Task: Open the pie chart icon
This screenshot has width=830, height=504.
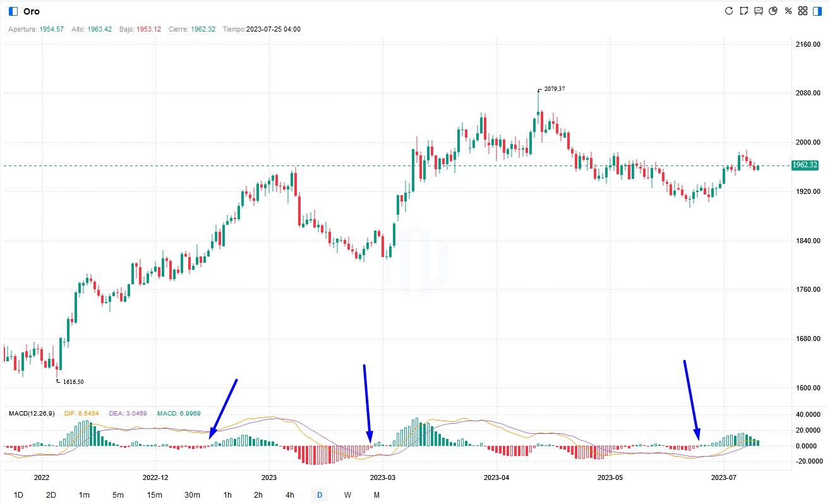Action: click(x=773, y=11)
